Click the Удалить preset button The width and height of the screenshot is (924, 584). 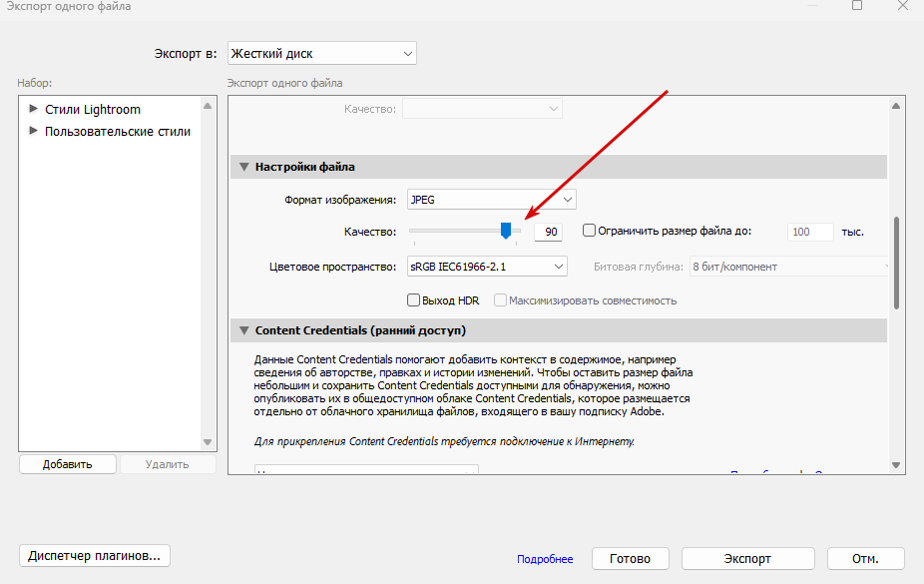(168, 464)
